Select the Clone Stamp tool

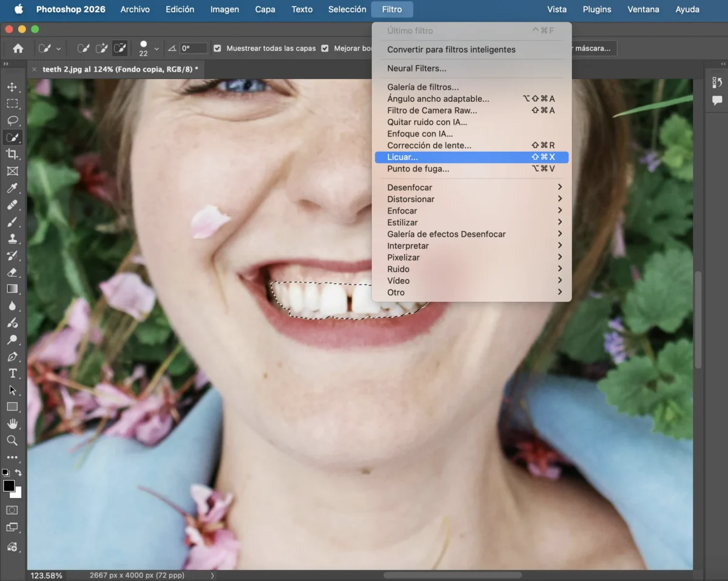(x=12, y=239)
